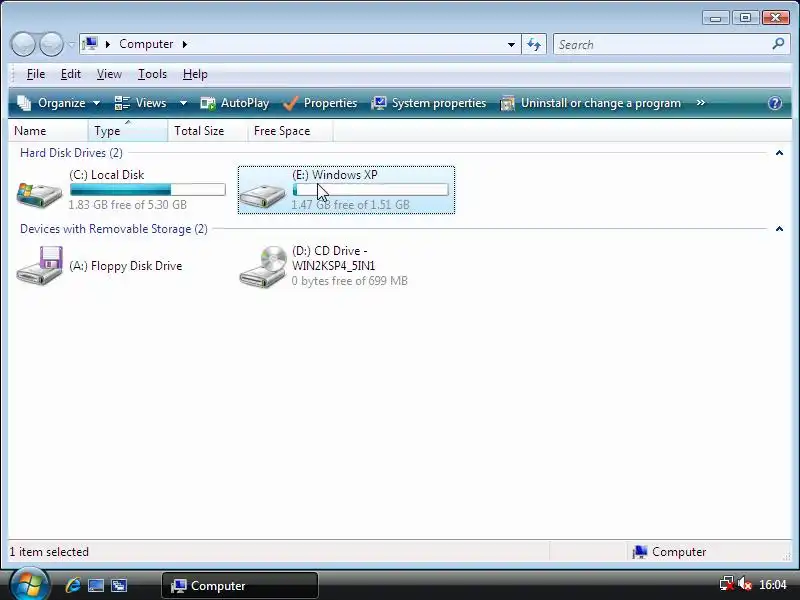800x600 pixels.
Task: Select the (E:) Windows XP drive icon
Action: tap(262, 195)
